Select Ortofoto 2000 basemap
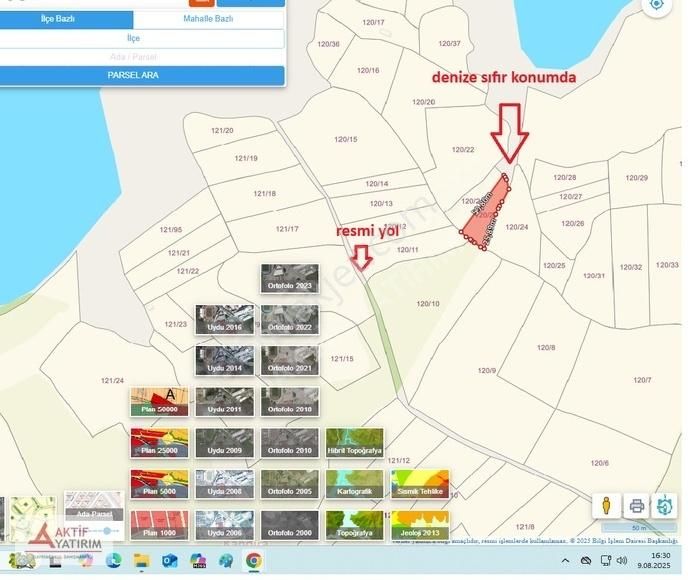The image size is (688, 580). tap(290, 525)
